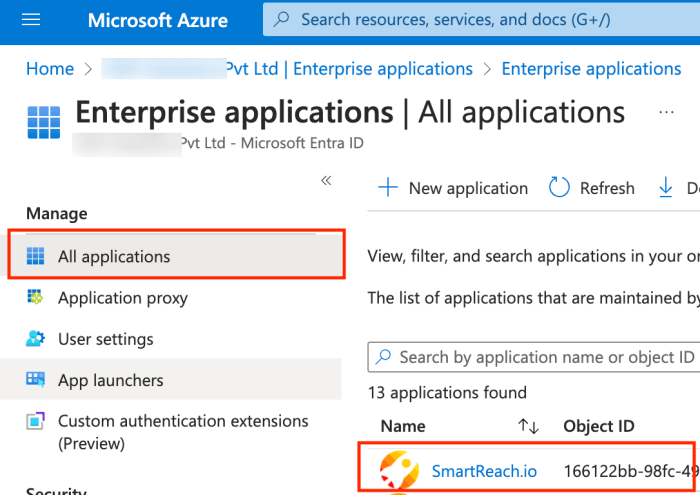Screen dimensions: 700x495
Task: Open the SmartReach.io application link
Action: [484, 471]
